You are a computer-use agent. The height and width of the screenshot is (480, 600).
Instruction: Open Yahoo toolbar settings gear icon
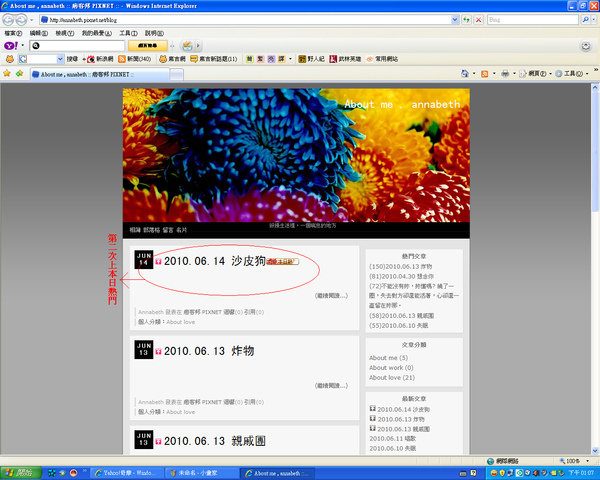pos(585,46)
